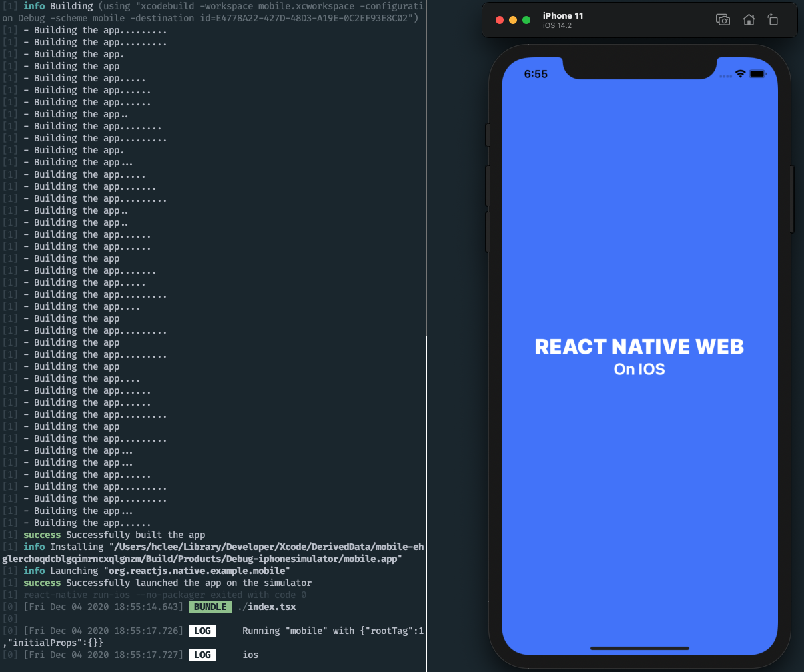
Task: Tap the On IOS subtitle text
Action: (x=639, y=369)
